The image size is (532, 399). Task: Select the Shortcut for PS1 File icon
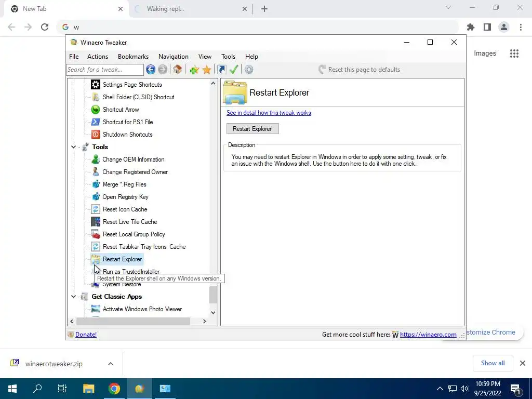[x=96, y=122]
